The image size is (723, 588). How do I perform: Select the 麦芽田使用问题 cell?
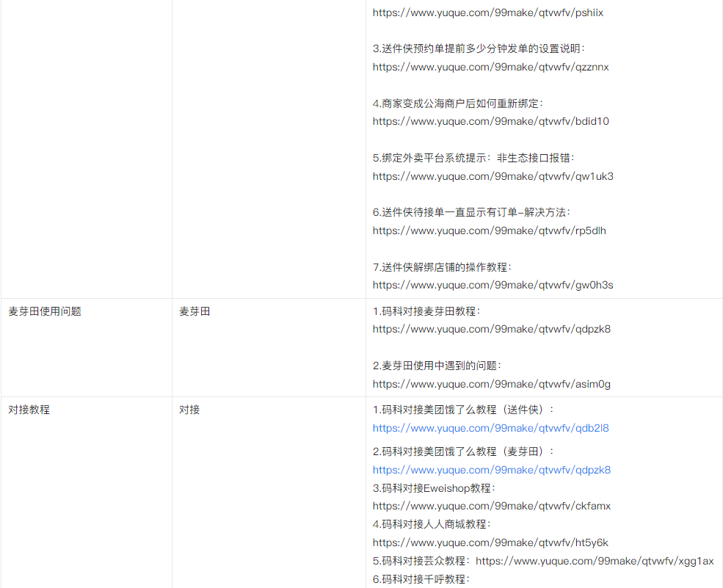(x=86, y=347)
